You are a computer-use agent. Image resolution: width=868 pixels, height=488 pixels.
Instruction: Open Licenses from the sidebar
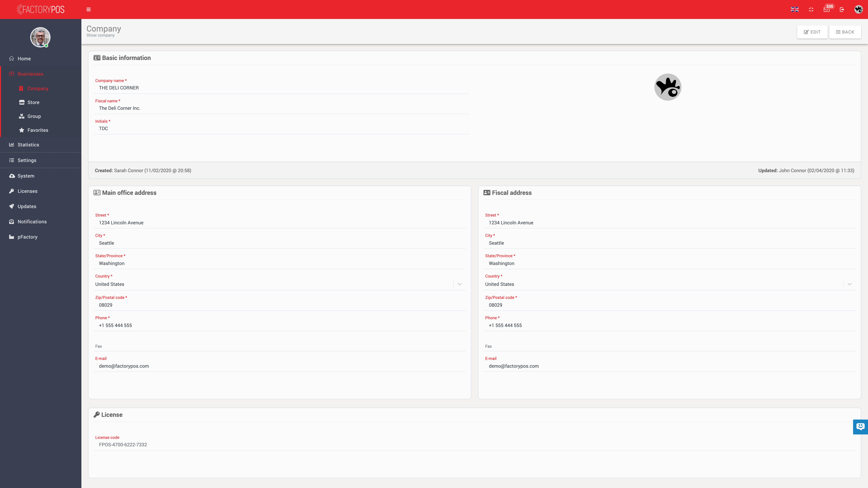click(x=28, y=191)
